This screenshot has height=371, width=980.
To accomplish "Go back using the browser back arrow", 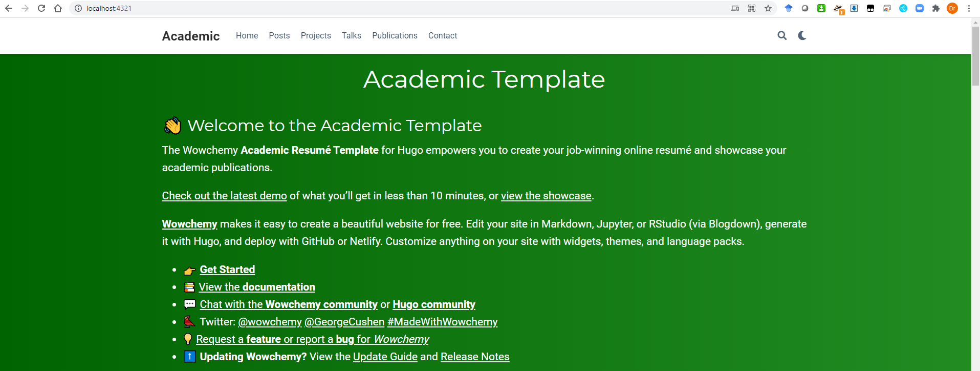I will click(x=9, y=8).
